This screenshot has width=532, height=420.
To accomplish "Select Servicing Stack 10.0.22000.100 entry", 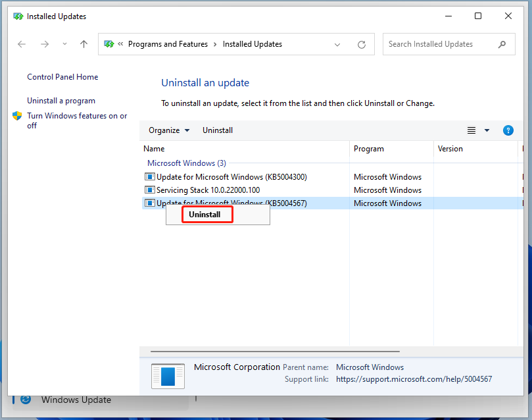I will point(208,190).
